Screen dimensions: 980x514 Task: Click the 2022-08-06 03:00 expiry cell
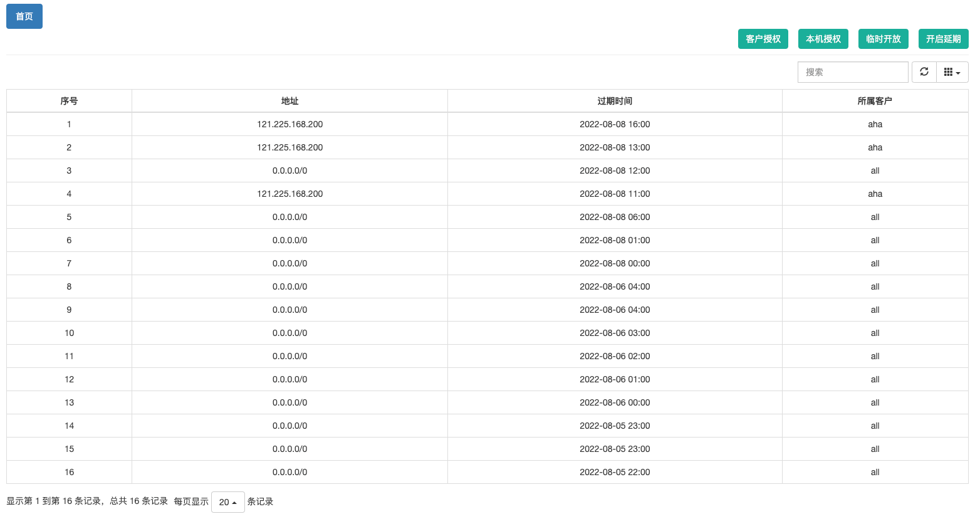(x=615, y=333)
